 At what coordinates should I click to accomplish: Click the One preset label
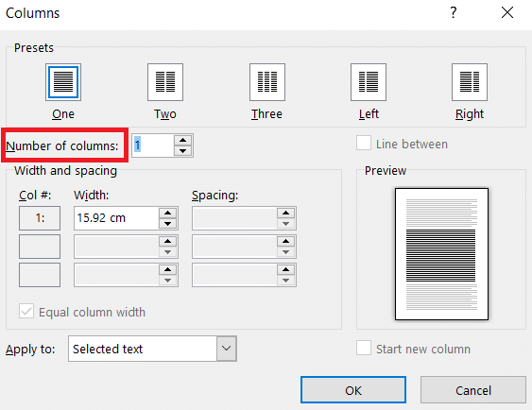click(63, 114)
